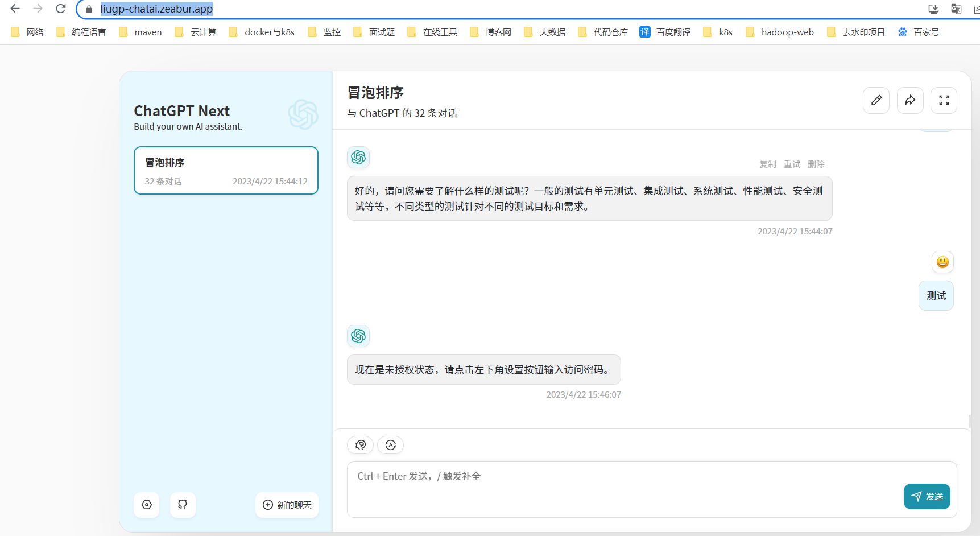Click the lock icon in address bar
This screenshot has width=980, height=536.
89,9
